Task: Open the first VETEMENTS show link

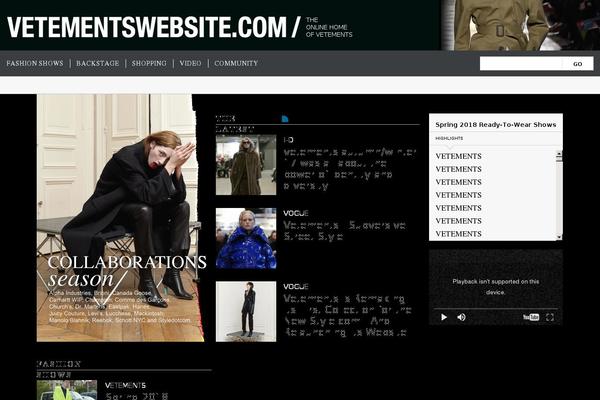Action: click(x=458, y=156)
